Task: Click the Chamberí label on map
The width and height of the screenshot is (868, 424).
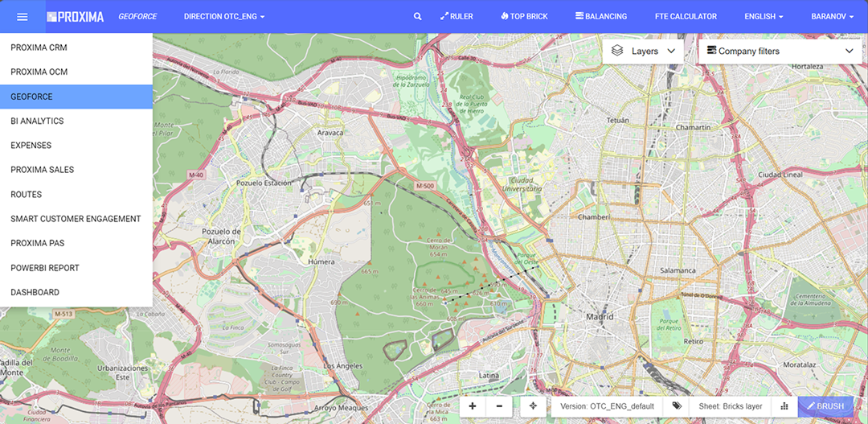Action: click(x=593, y=217)
